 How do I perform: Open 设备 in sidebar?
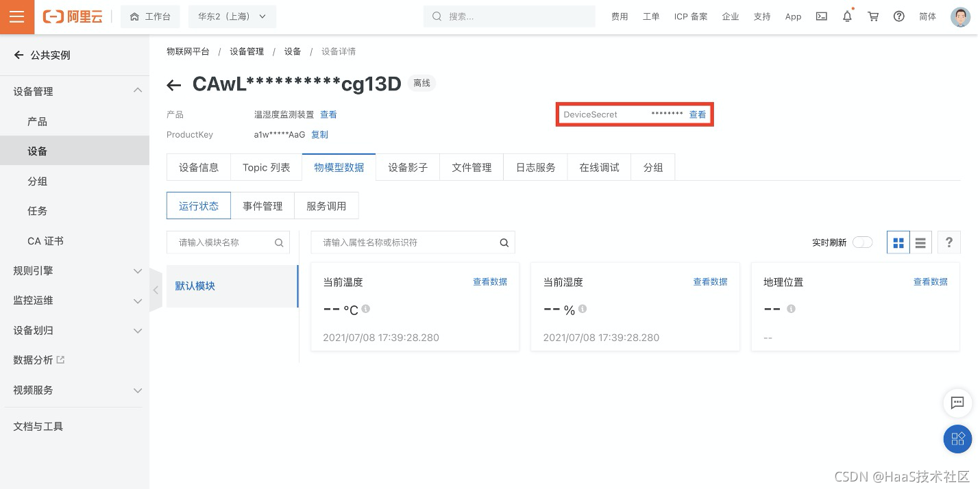(x=75, y=151)
